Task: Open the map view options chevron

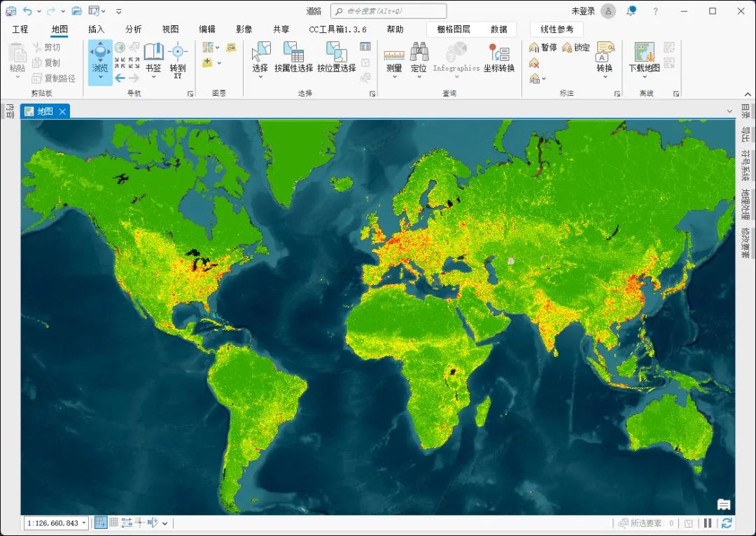Action: [729, 111]
